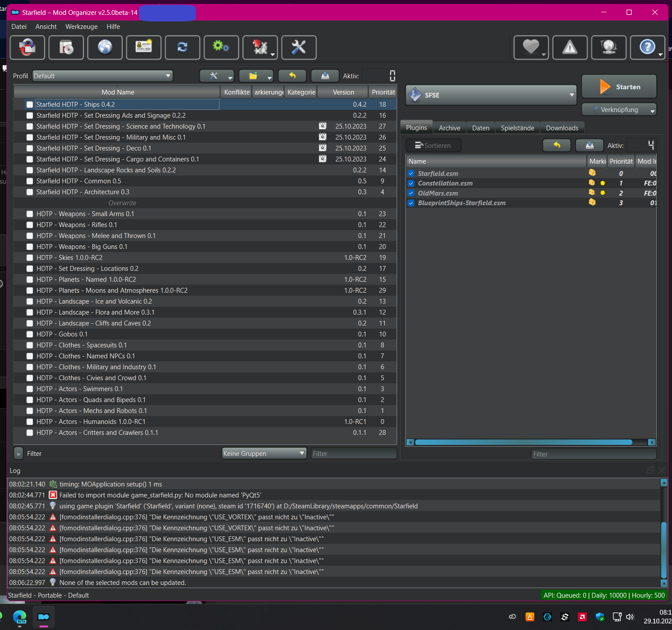
Task: Endorse Mod Organizer with the heart icon
Action: 531,48
